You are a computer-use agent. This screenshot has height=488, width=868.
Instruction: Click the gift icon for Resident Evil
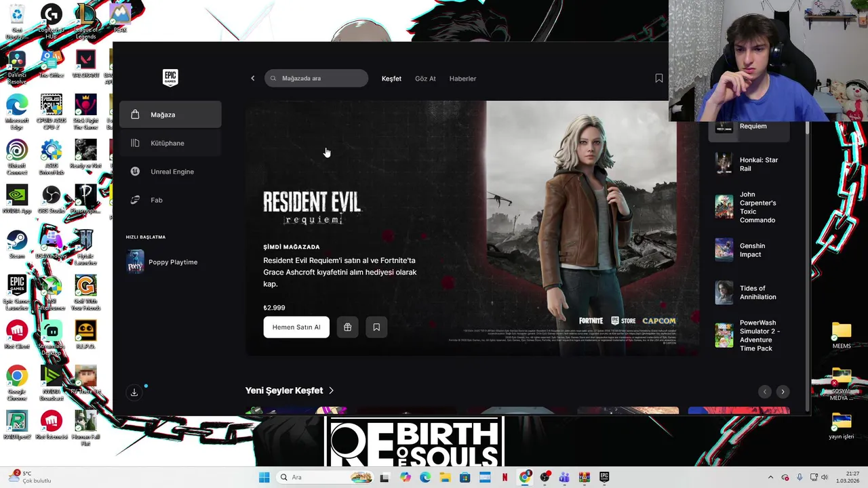pos(347,327)
